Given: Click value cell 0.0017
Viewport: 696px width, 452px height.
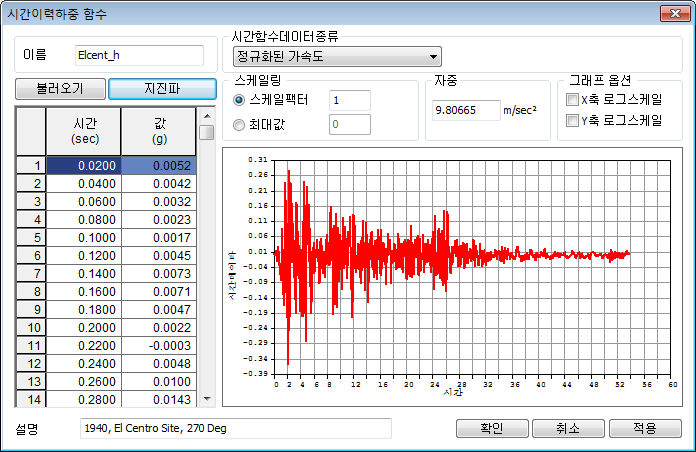Looking at the screenshot, I should [159, 238].
